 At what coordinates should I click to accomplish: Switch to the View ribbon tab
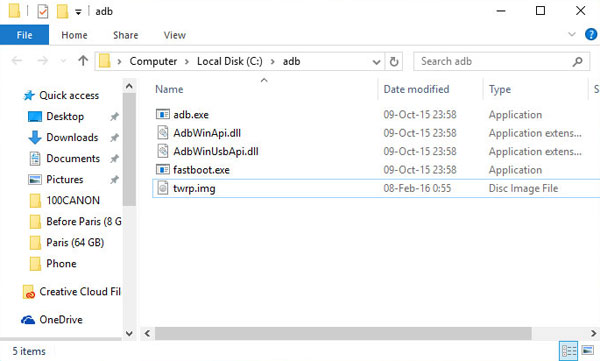174,35
